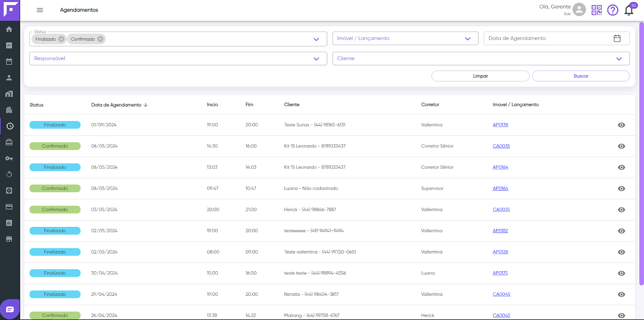
Task: Click the Início column header
Action: (213, 104)
